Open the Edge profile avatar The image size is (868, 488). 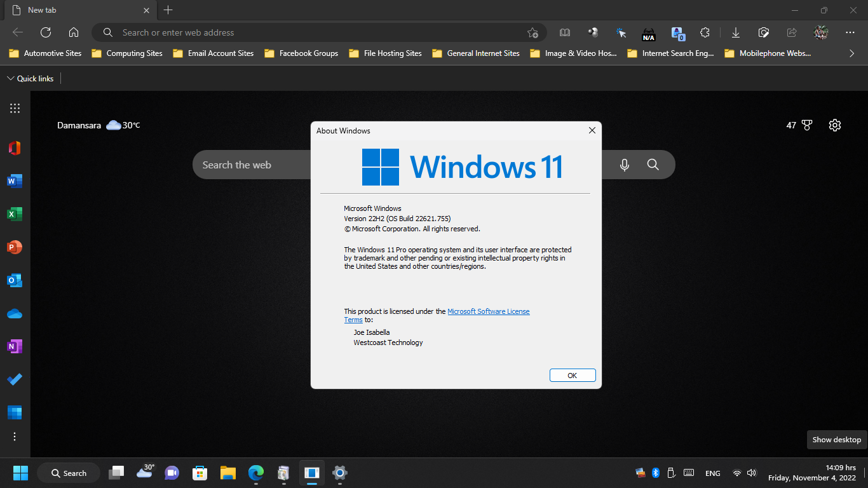[820, 32]
